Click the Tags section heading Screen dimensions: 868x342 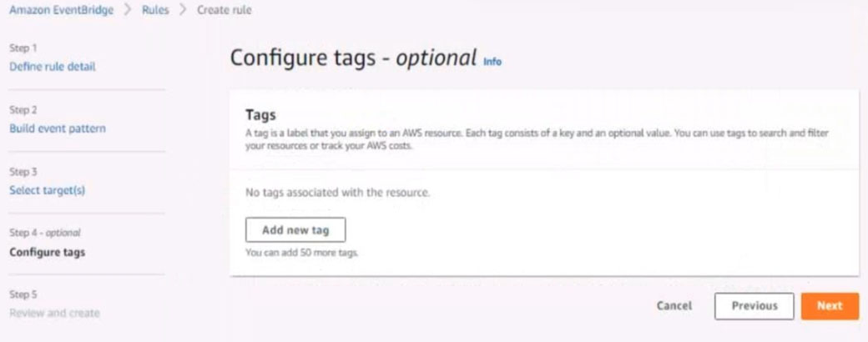(260, 115)
